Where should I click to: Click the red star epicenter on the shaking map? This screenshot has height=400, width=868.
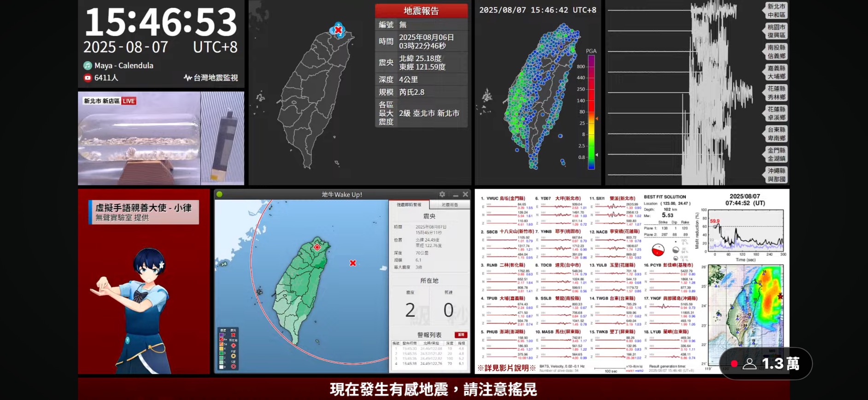pos(780,296)
